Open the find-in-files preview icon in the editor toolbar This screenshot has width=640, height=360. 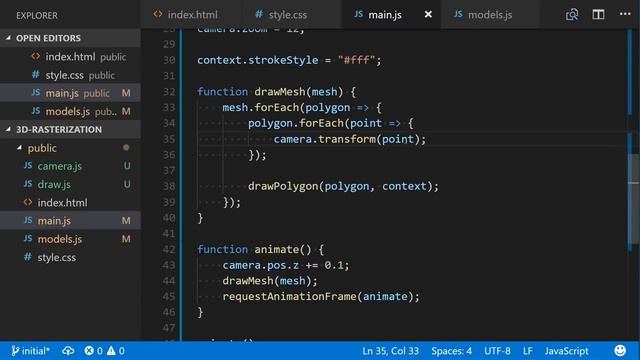pos(572,15)
